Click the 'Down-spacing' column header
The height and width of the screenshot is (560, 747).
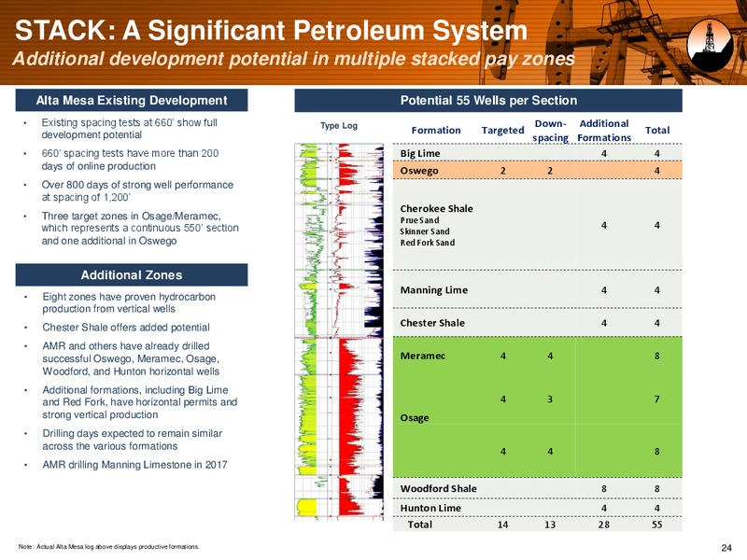pyautogui.click(x=550, y=131)
